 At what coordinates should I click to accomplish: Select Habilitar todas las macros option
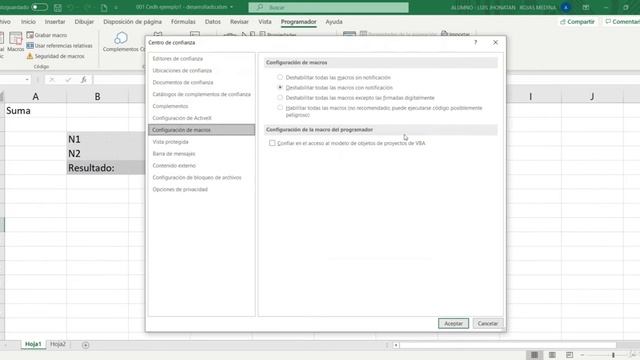(x=280, y=108)
